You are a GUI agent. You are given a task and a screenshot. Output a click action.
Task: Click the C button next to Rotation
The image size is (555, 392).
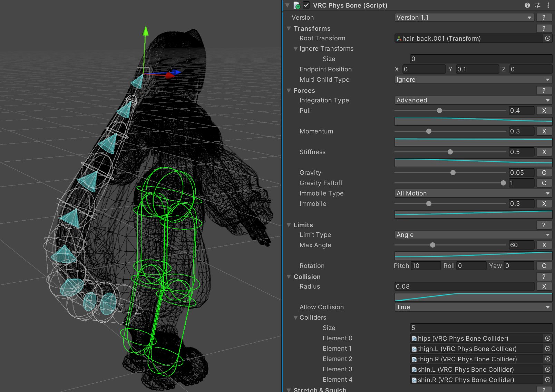click(x=544, y=266)
